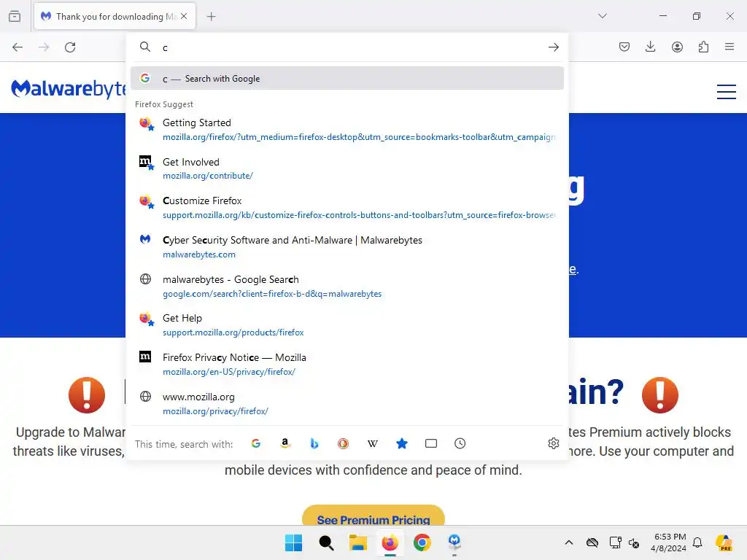The image size is (747, 560).
Task: Open the Malwarebytes setup taskbar icon
Action: (454, 542)
